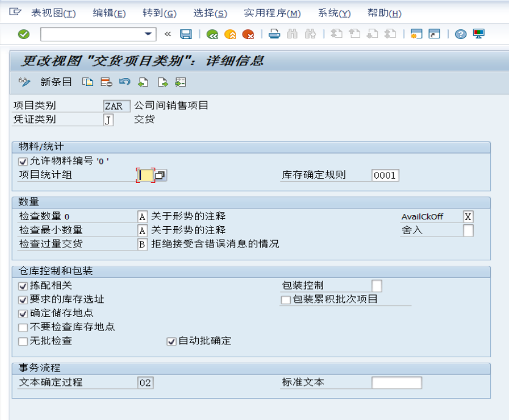
Task: Open 系统(Y) menu
Action: (334, 13)
